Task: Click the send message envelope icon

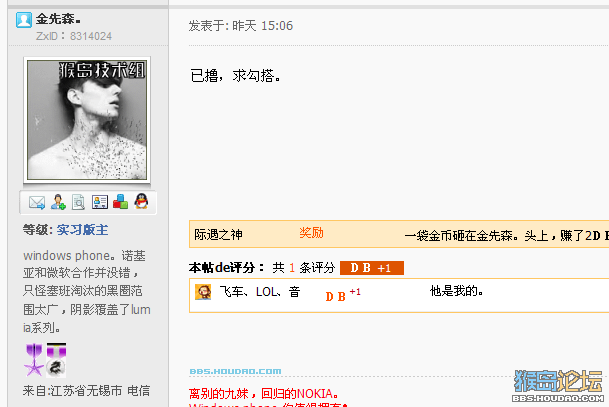Action: coord(37,202)
